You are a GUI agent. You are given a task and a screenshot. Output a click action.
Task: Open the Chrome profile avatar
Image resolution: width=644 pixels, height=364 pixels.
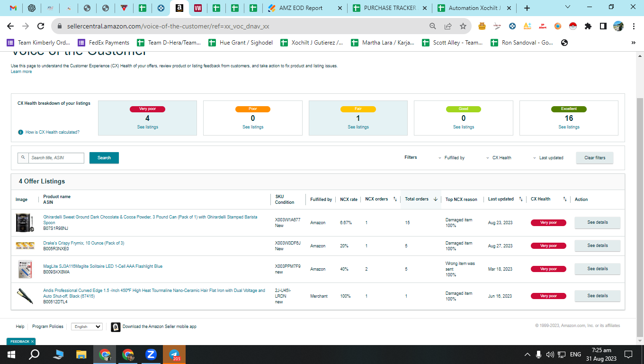tap(618, 26)
